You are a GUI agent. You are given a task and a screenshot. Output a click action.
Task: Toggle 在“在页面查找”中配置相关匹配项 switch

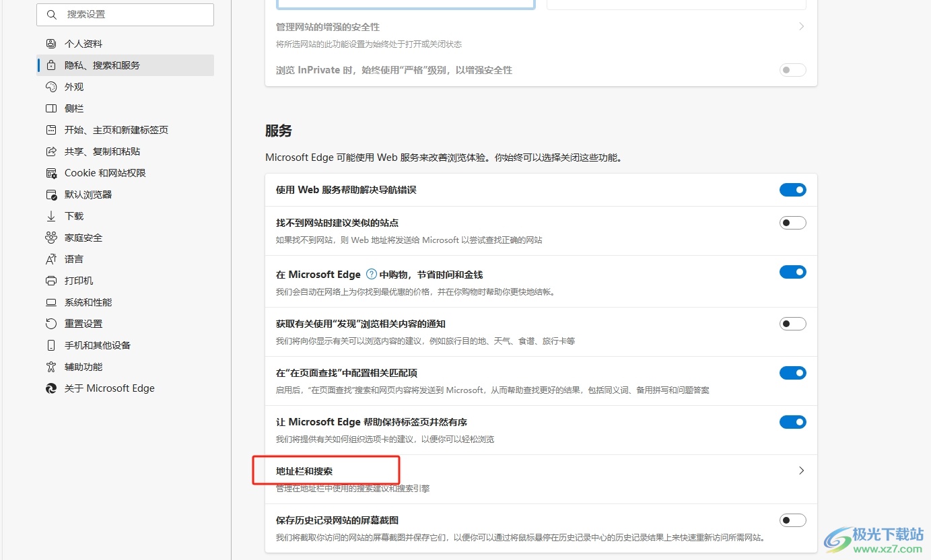point(792,373)
